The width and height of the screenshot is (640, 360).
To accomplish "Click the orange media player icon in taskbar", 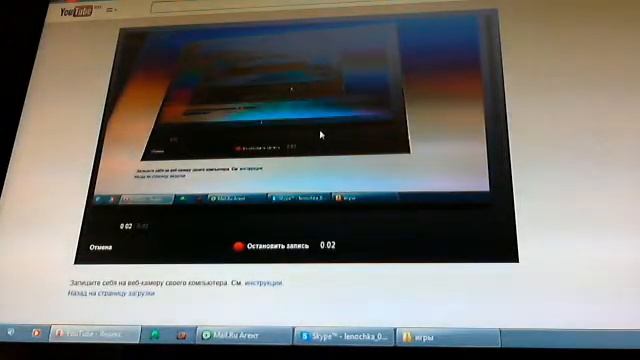I will (x=36, y=333).
